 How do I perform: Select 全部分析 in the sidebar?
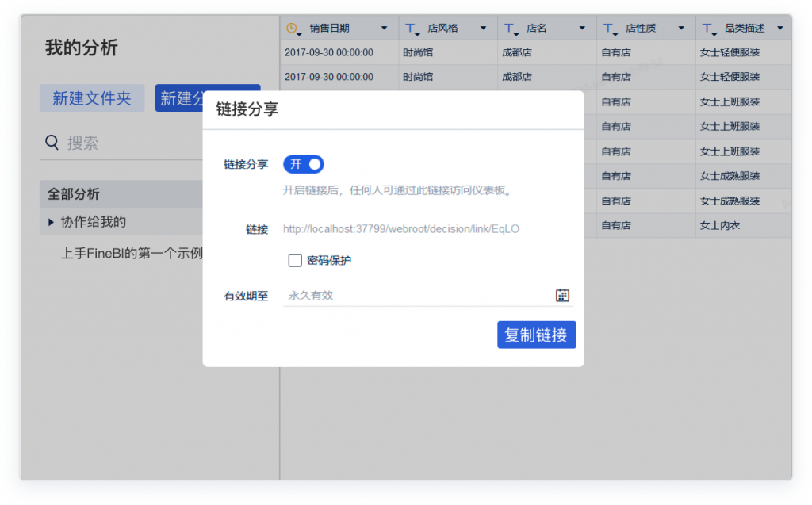click(121, 194)
